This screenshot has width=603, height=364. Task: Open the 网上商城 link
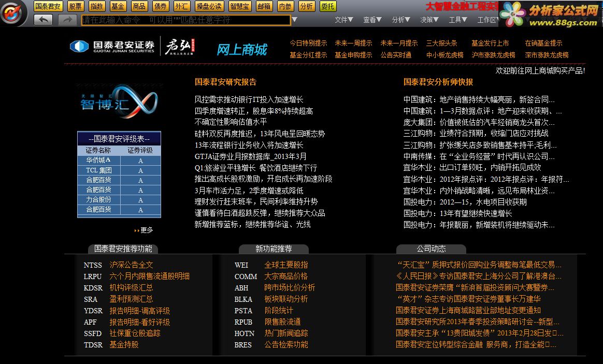pos(242,50)
